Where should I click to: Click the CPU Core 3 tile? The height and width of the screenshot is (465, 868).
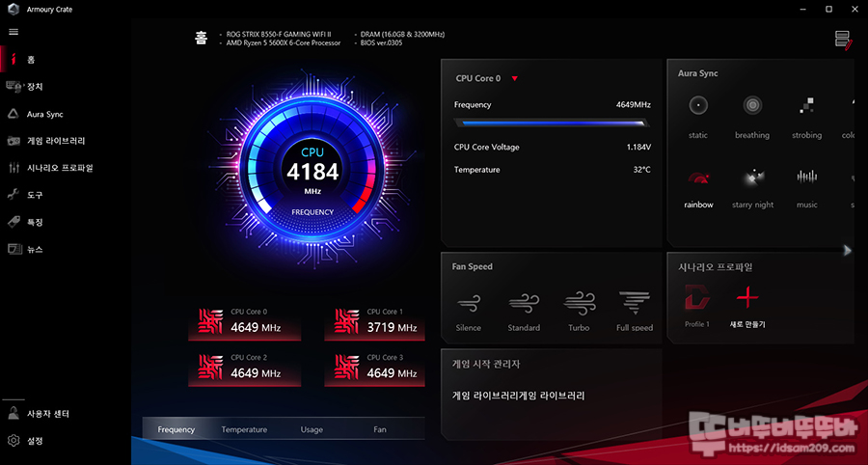(375, 369)
